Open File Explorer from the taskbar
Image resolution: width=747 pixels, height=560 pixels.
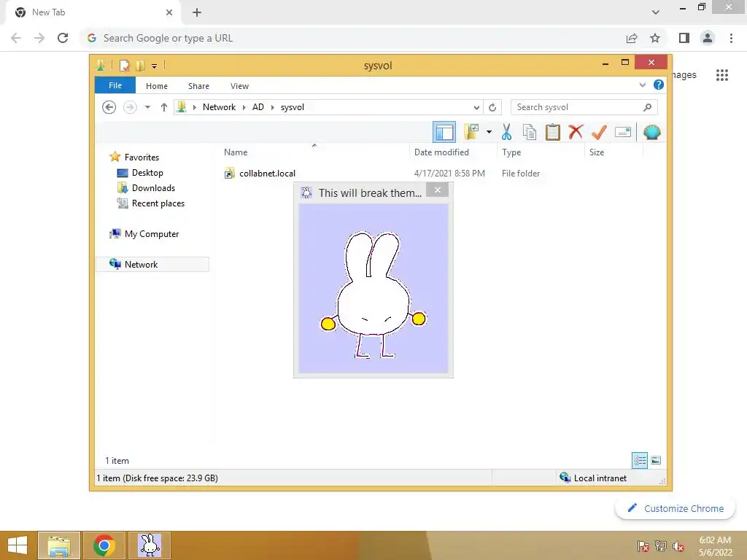pos(59,545)
